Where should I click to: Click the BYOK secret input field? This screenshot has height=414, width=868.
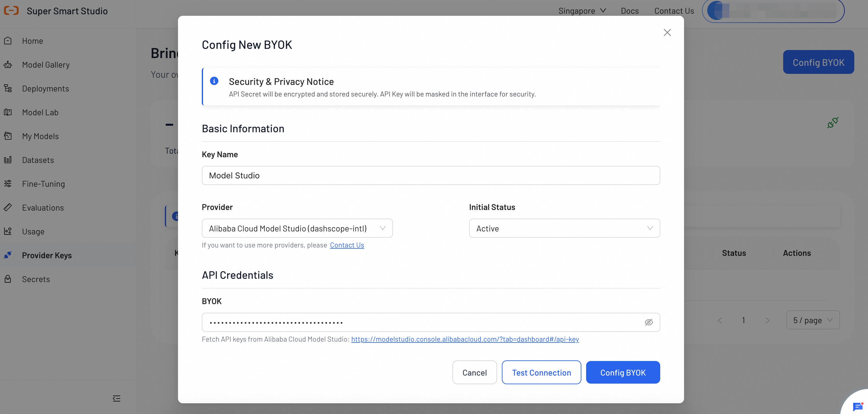point(431,322)
